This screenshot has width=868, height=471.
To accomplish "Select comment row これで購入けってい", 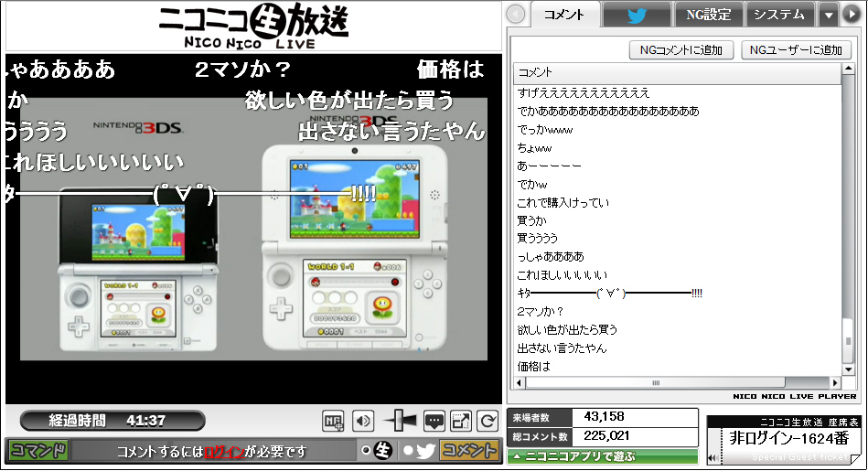I will click(x=677, y=202).
